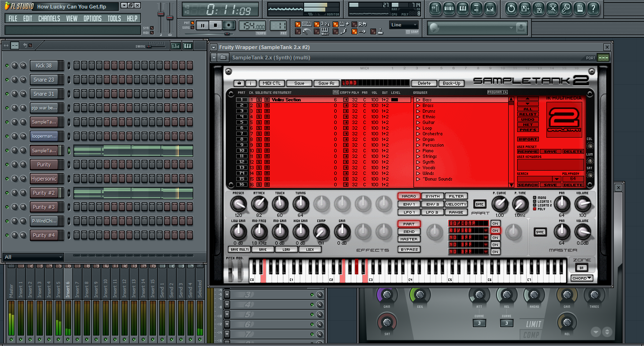
Task: Select the POLY voice mode
Action: pos(534,209)
